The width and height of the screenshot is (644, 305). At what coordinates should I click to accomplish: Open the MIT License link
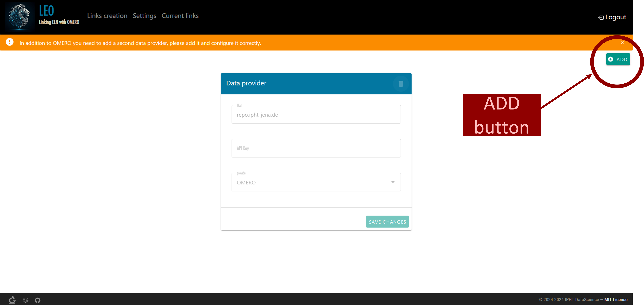click(616, 300)
